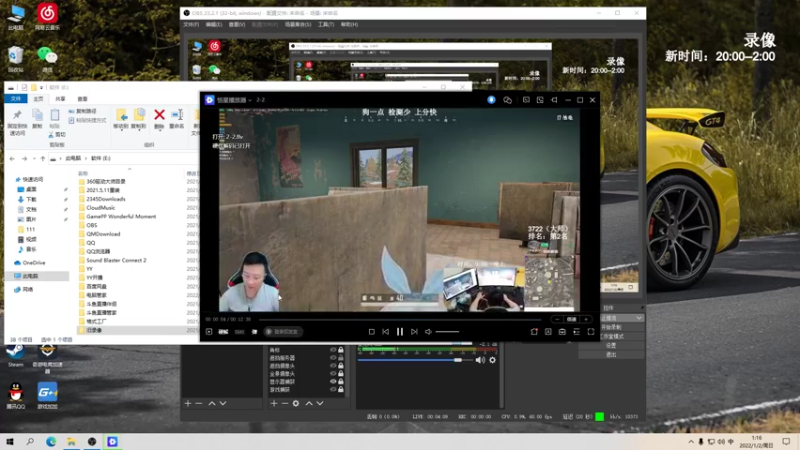This screenshot has height=450, width=800.
Task: Open recent locations dropdown in Explorer
Action: [x=34, y=159]
